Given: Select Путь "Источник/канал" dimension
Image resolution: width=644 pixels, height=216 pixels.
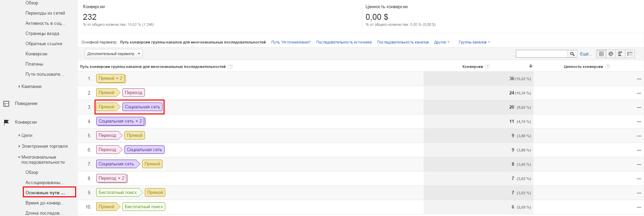Looking at the screenshot, I should coord(291,42).
